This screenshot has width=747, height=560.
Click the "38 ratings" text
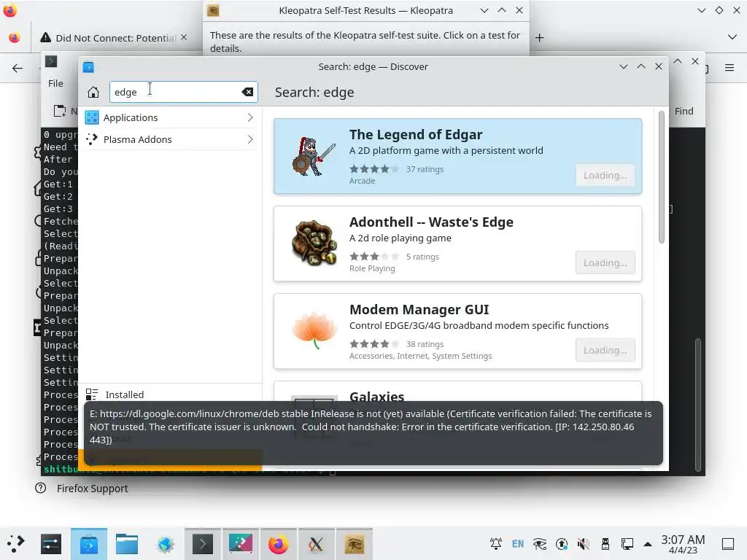(x=425, y=344)
